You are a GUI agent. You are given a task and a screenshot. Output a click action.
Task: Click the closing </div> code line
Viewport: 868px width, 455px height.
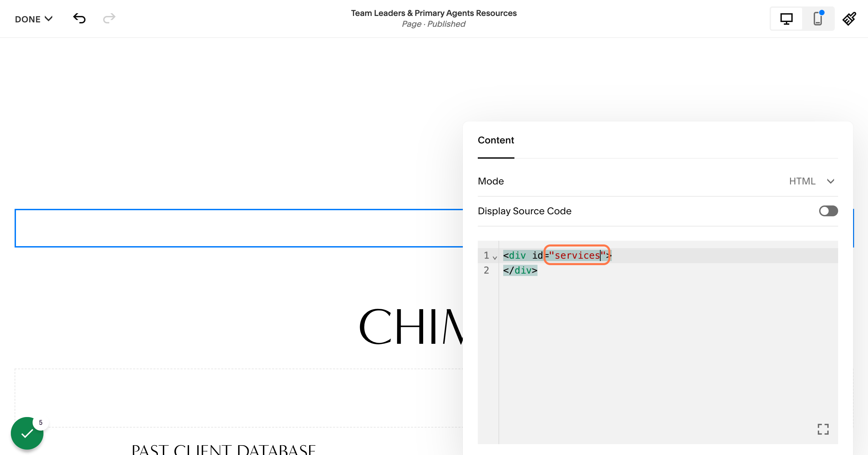[520, 270]
